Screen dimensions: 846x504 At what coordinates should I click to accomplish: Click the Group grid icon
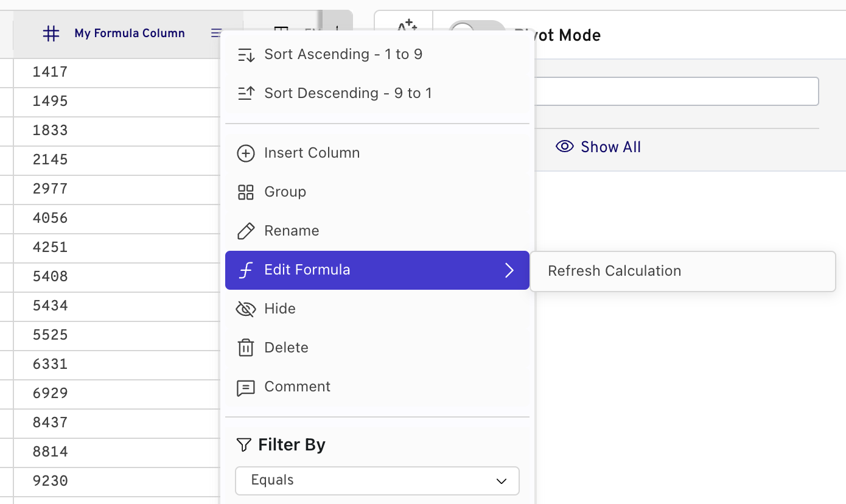click(x=245, y=192)
